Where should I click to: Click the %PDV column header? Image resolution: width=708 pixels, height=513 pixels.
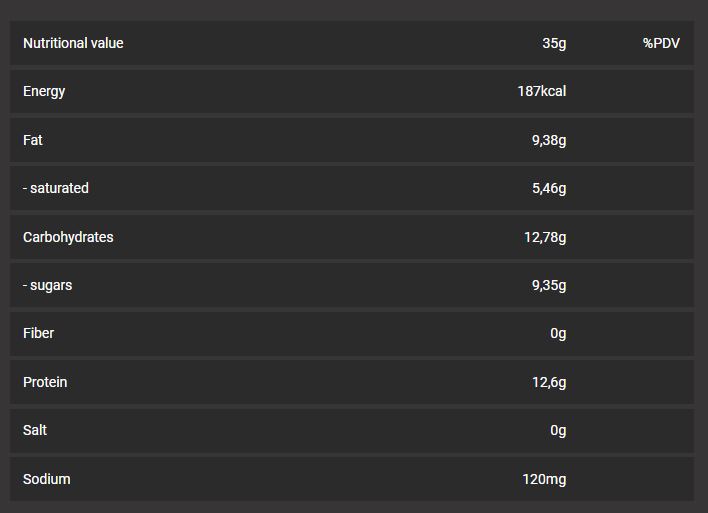point(661,43)
